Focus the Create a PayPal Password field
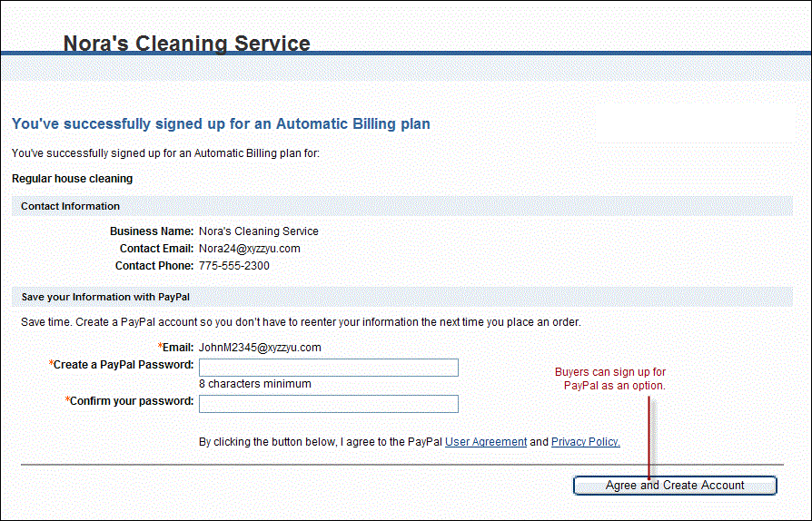 328,368
